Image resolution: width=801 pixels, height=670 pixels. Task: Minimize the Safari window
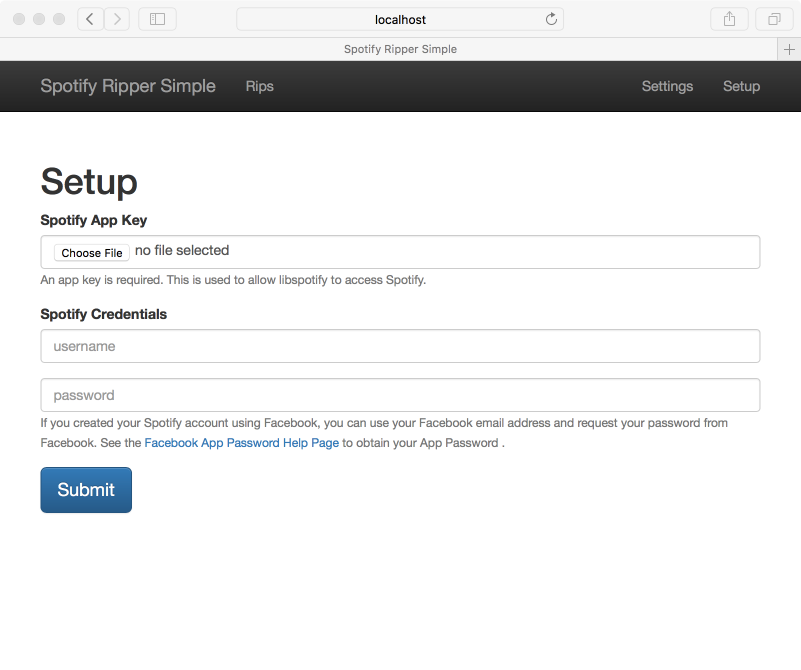point(39,19)
